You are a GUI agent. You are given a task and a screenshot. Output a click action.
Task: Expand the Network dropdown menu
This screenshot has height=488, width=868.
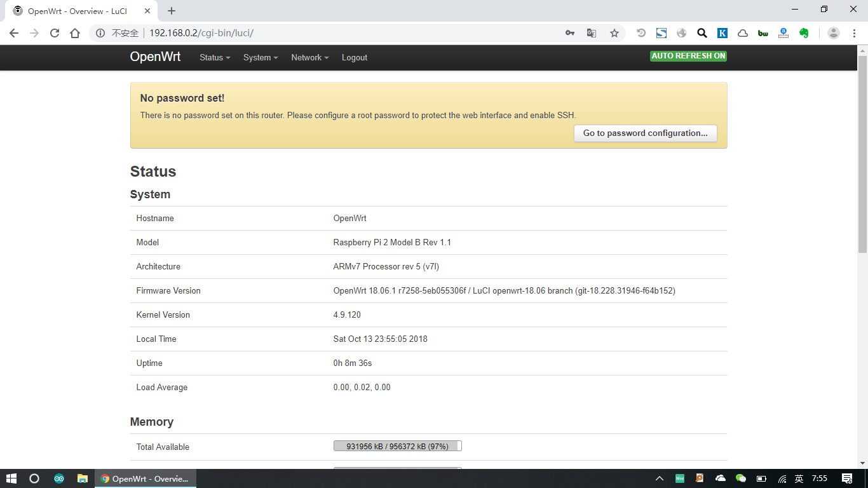click(x=309, y=58)
